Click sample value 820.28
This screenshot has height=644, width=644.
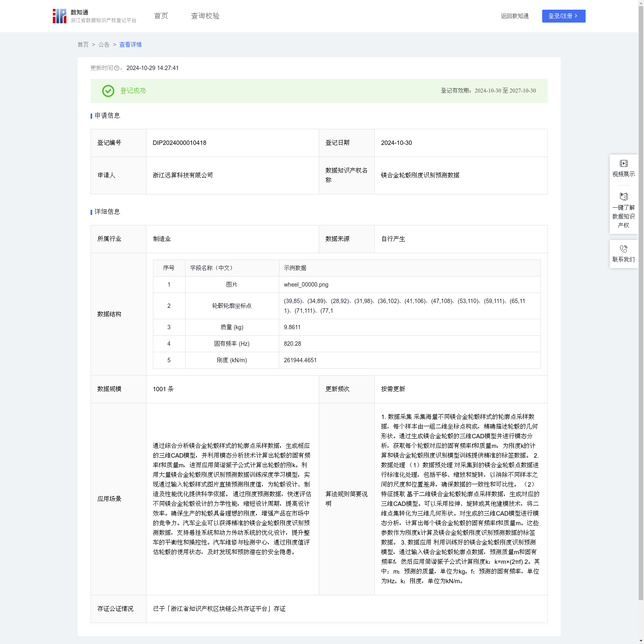pos(293,344)
